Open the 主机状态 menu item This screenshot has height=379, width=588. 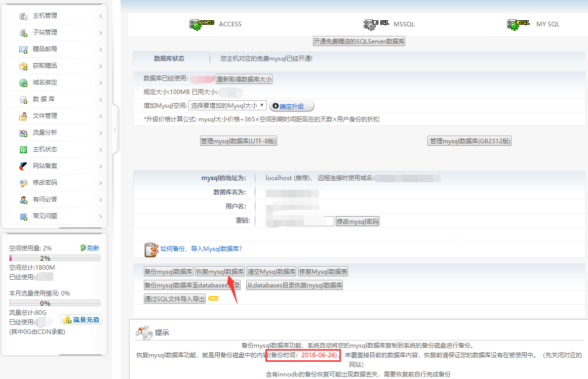[x=45, y=149]
